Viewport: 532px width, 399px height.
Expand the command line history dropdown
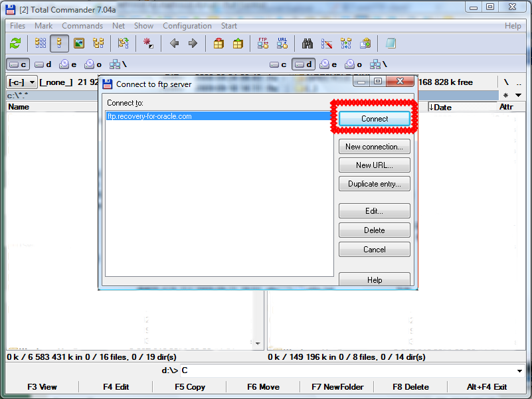click(x=519, y=370)
